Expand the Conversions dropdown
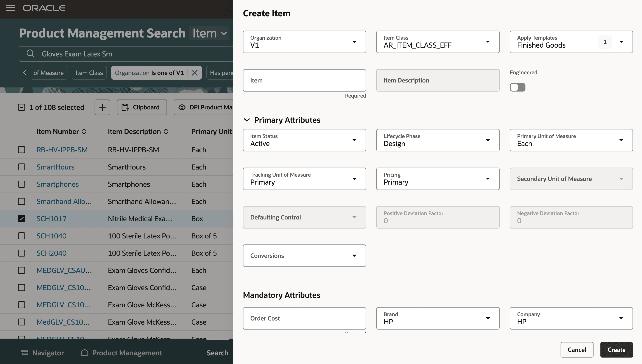Screen dimensions: 642x364 click(354, 255)
